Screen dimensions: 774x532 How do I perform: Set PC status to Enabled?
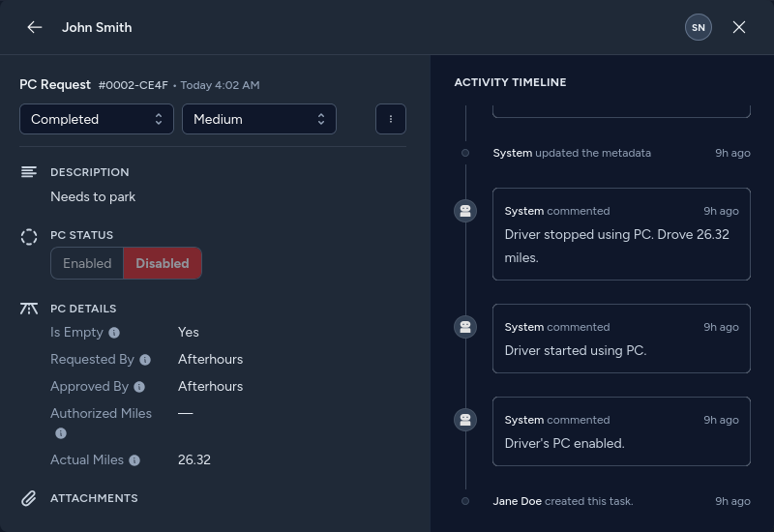[x=87, y=263]
